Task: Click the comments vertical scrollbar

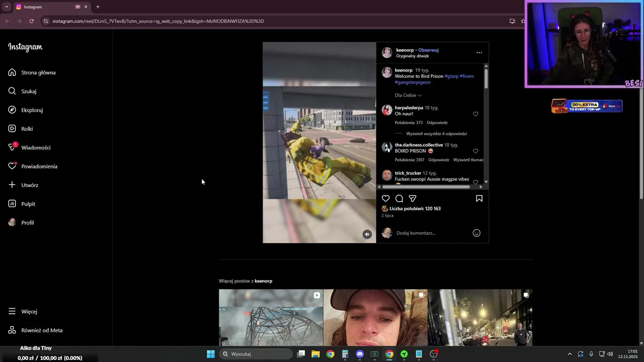Action: point(486,78)
